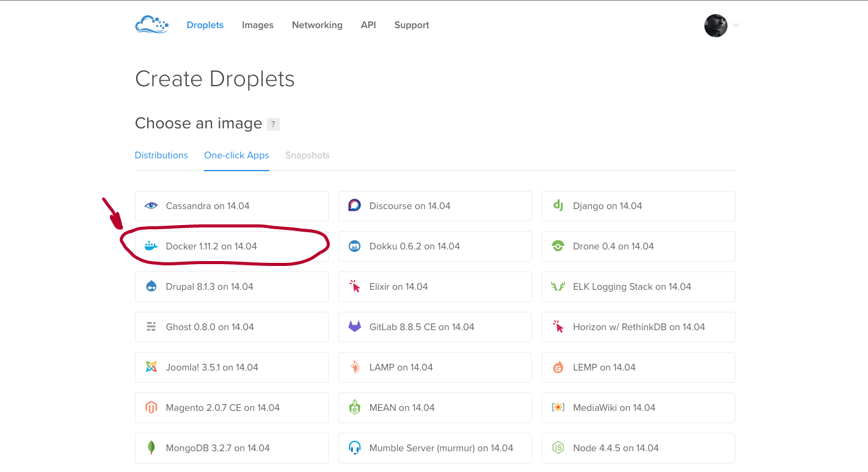Choose Discourse on 14.04 image
The height and width of the screenshot is (472, 868).
(x=435, y=206)
